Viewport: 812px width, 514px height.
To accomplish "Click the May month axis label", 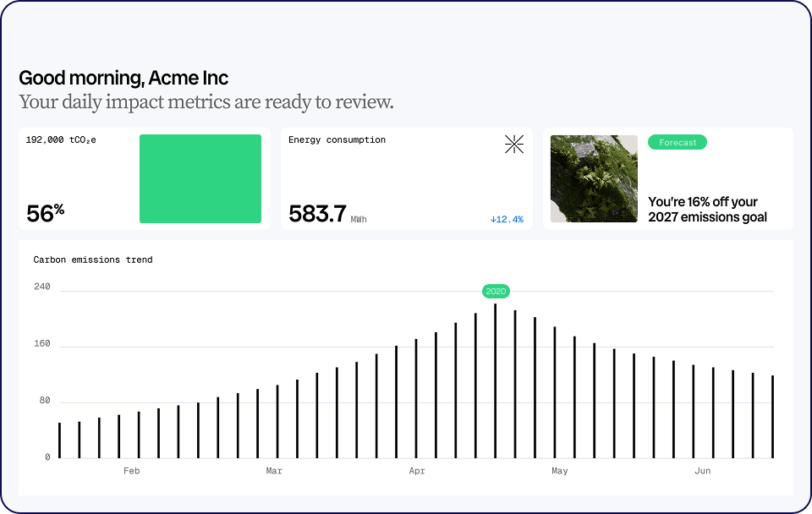I will pyautogui.click(x=559, y=471).
